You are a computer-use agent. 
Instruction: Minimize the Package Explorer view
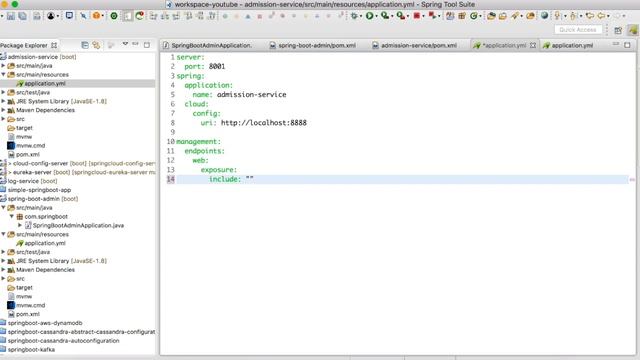[x=136, y=44]
